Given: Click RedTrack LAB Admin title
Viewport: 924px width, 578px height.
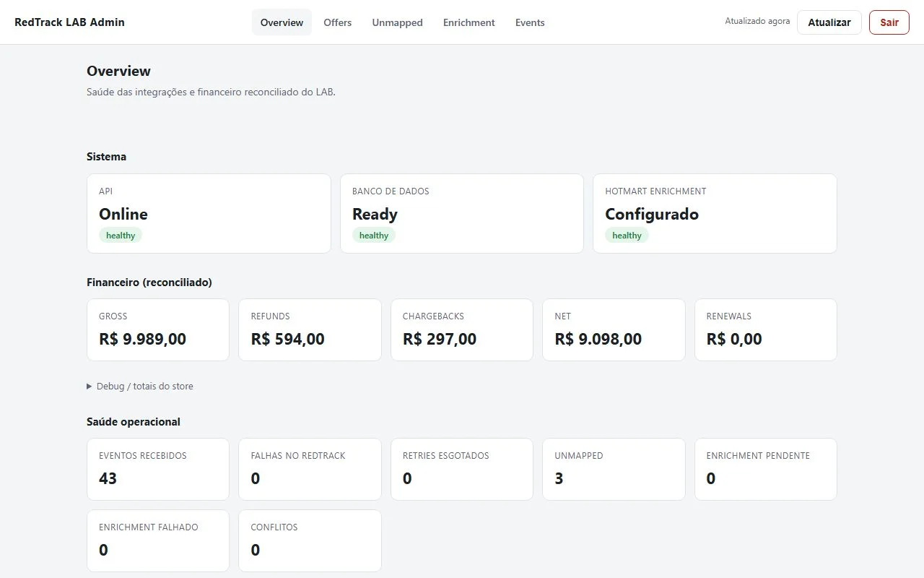Looking at the screenshot, I should [x=70, y=22].
